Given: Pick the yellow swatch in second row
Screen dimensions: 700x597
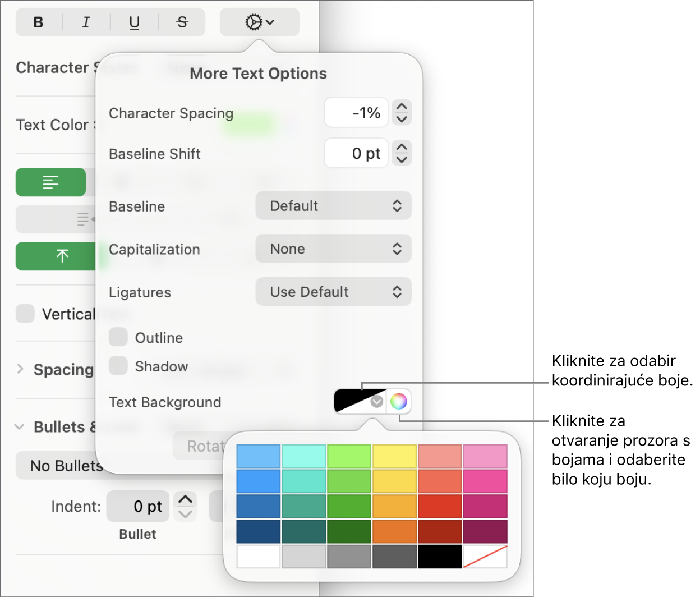Looking at the screenshot, I should pyautogui.click(x=395, y=481).
